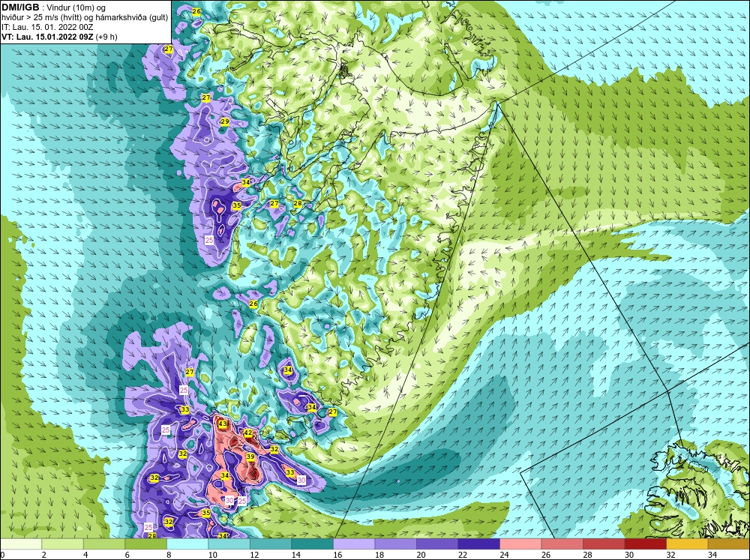750x560 pixels.
Task: Click the yellow gust label reading 29
Action: [225, 122]
